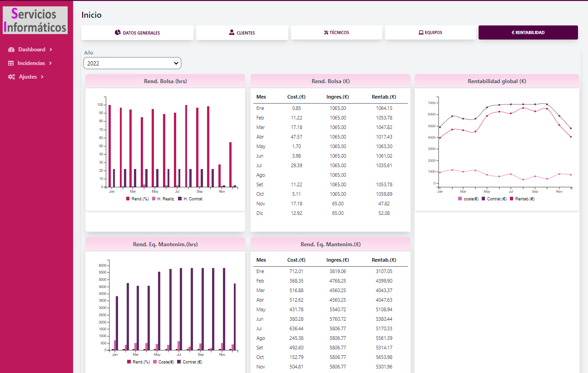
Task: Toggle Rend.(%) legend swatch in Rend. Bolsa (hrs)
Action: (128, 199)
